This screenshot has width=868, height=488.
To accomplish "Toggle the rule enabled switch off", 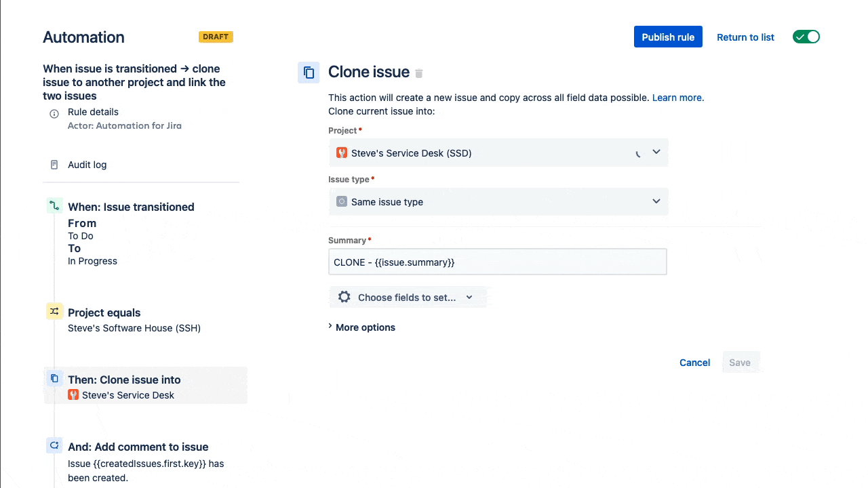I will 806,37.
